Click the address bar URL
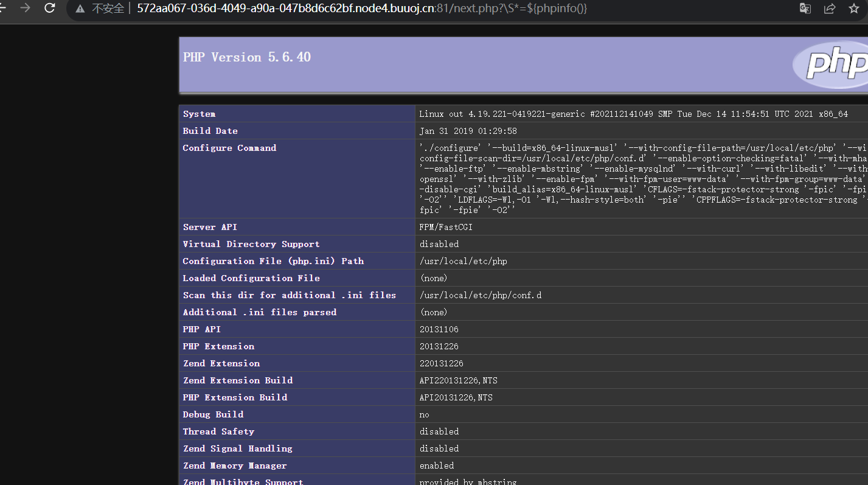This screenshot has height=485, width=868. tap(362, 9)
